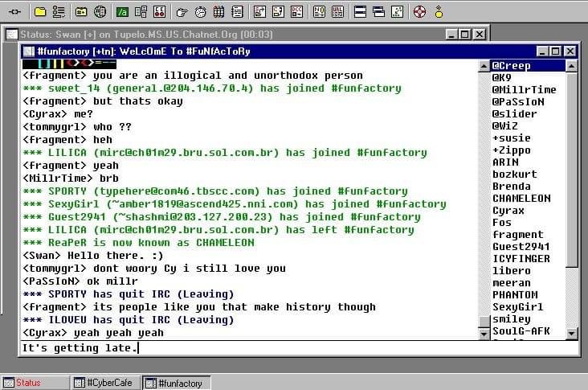Select libero in the nick list
This screenshot has height=390, width=588.
(528, 271)
